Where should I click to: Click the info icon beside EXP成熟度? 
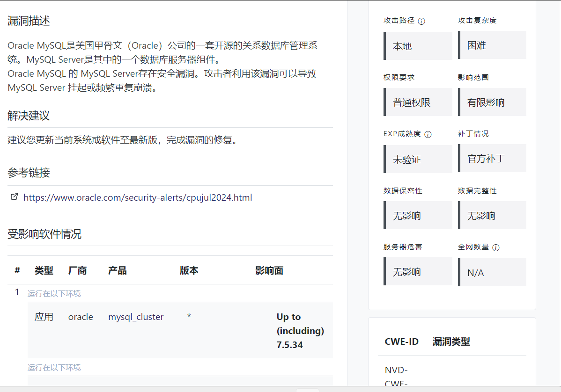pos(428,134)
